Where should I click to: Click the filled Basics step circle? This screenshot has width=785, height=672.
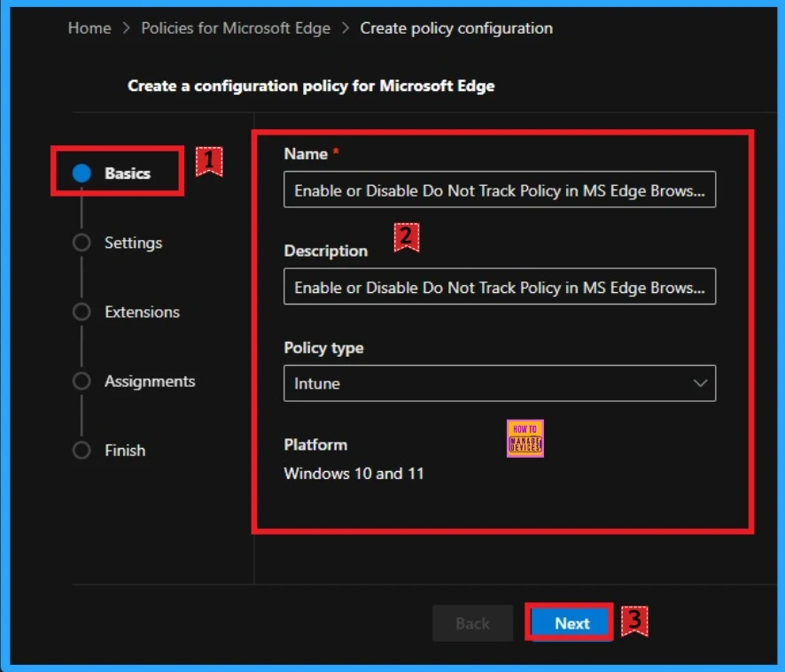pos(82,174)
